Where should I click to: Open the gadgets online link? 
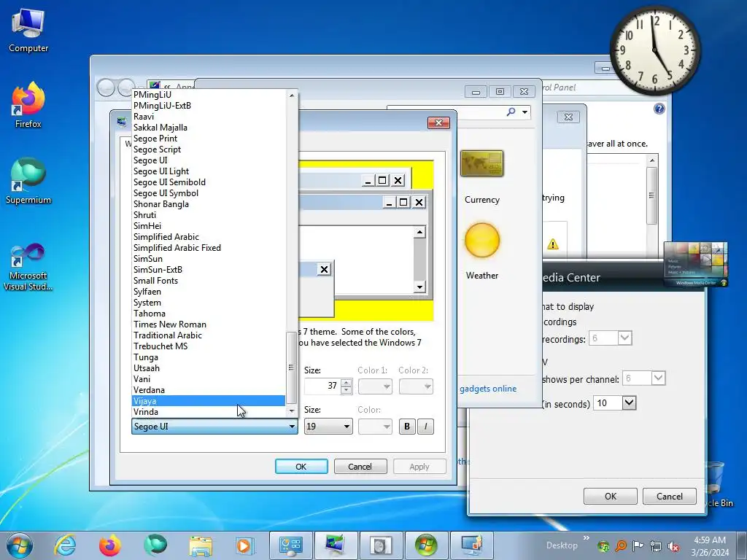[x=488, y=389]
